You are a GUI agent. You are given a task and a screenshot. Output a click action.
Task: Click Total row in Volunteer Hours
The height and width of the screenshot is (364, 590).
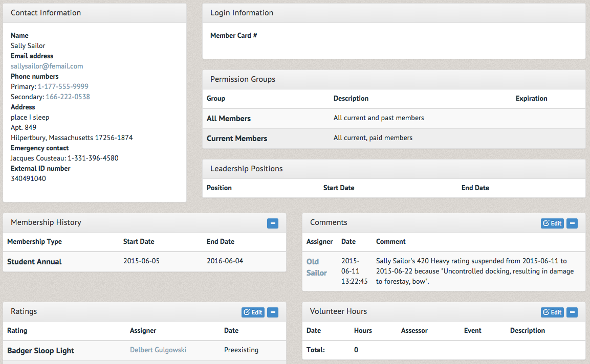(x=444, y=350)
